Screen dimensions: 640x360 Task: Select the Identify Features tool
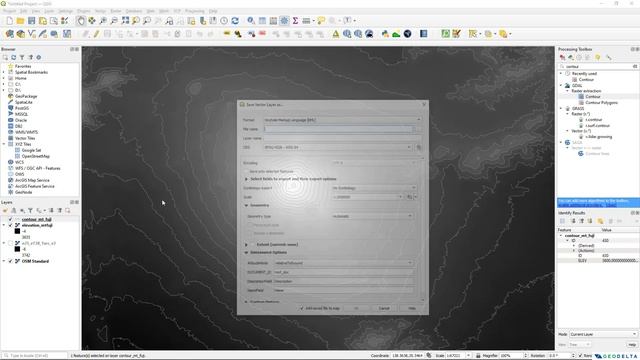tap(251, 21)
